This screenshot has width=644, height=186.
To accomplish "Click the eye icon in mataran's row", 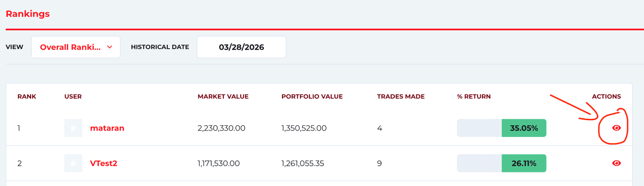I will (616, 128).
